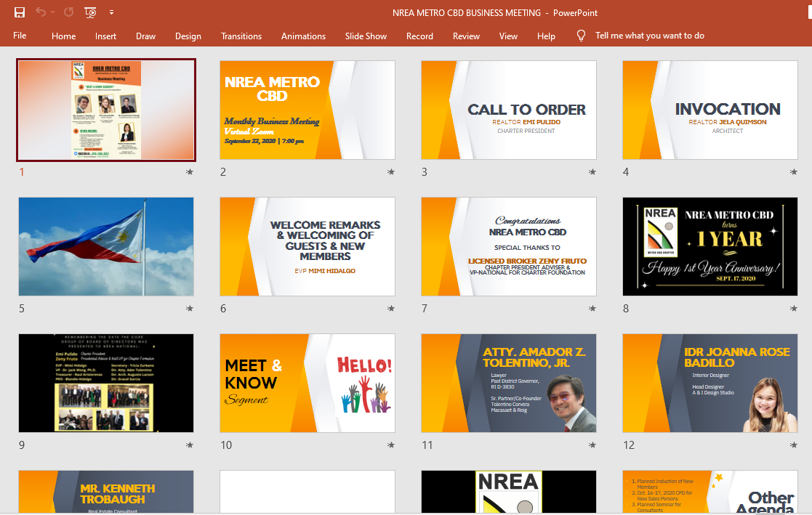Select the Welcome Remarks slide
Viewport: 812px width, 515px height.
[x=307, y=246]
